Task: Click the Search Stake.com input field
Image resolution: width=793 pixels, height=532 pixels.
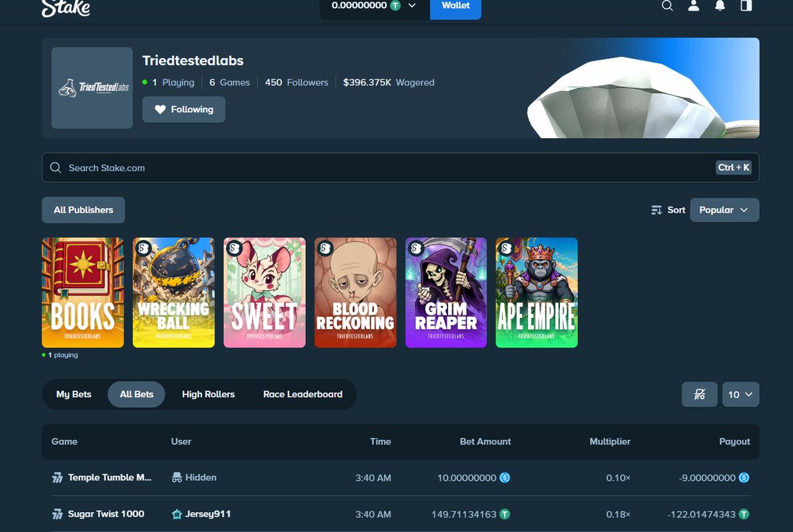Action: [x=400, y=168]
